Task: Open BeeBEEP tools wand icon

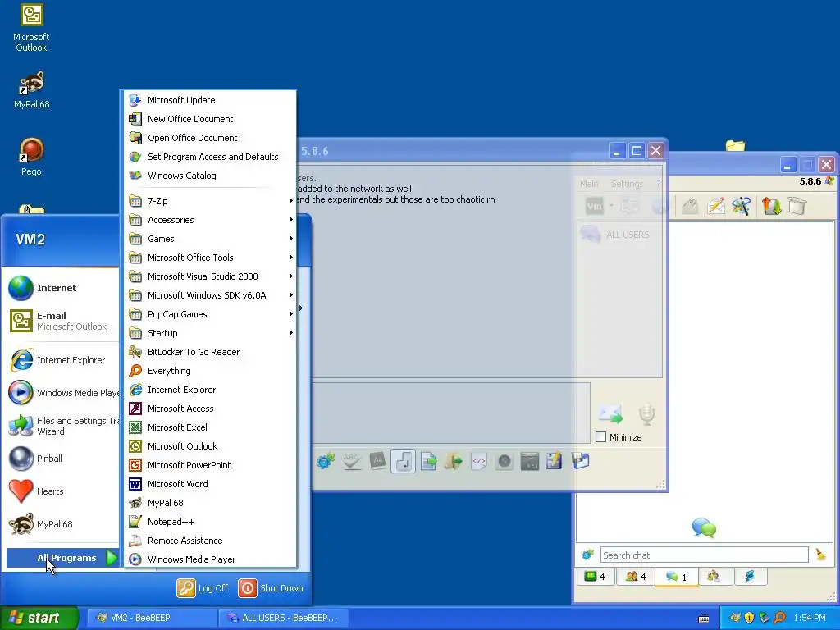Action: tap(742, 206)
